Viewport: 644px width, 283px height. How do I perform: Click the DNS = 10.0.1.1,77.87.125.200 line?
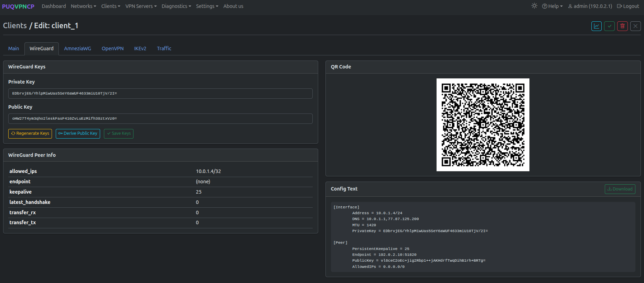(x=386, y=219)
